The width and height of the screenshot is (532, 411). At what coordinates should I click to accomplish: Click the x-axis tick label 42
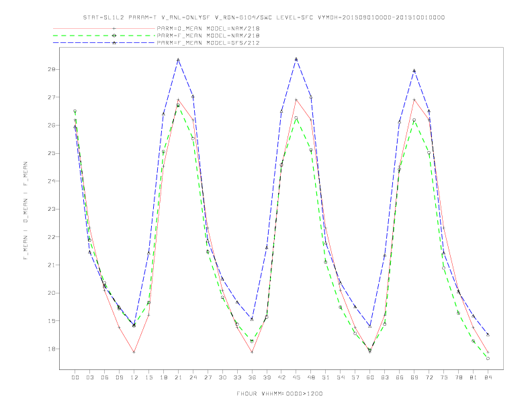(x=281, y=377)
